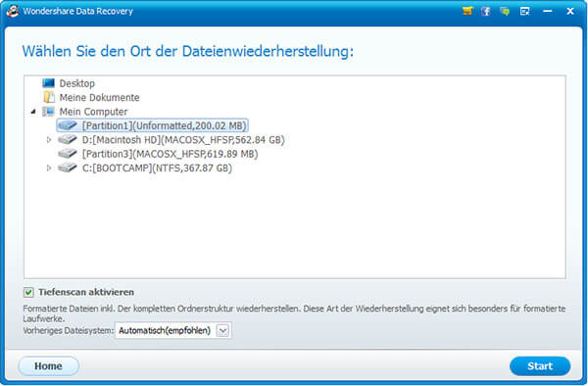
Task: Click the Desktop monitor icon
Action: tap(48, 83)
